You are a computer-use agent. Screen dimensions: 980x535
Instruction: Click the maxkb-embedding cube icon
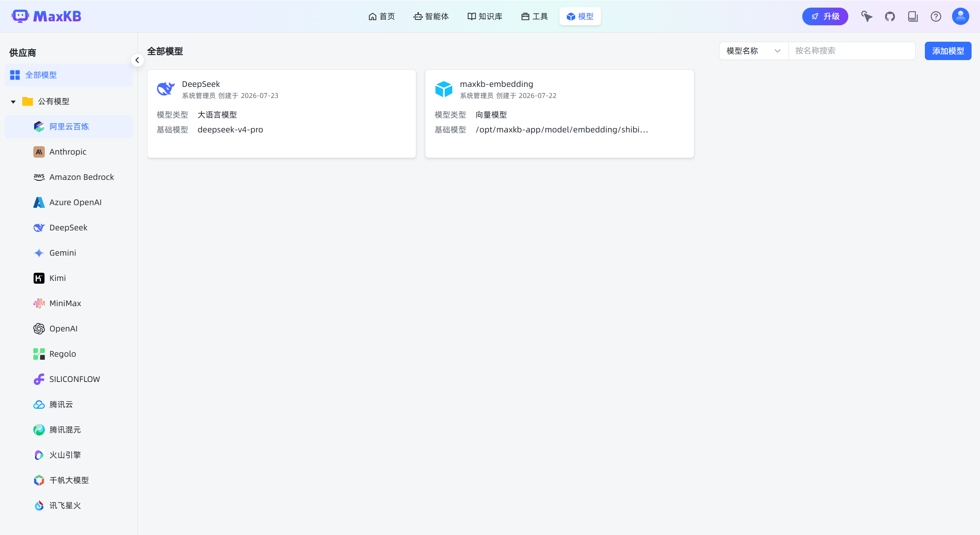click(x=444, y=89)
